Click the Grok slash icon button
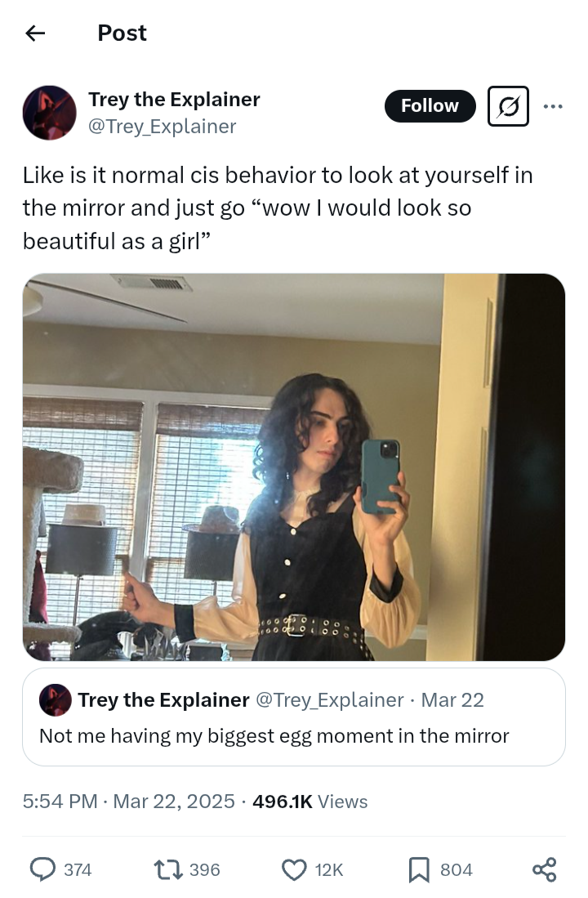This screenshot has width=588, height=898. pyautogui.click(x=508, y=106)
